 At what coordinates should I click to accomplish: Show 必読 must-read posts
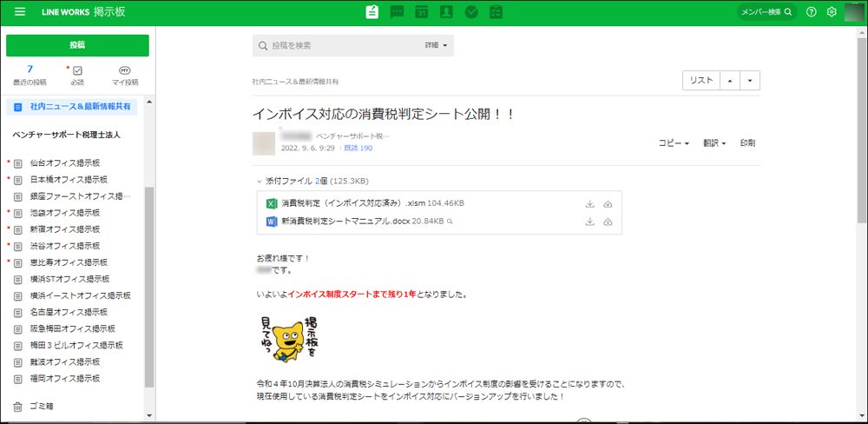coord(77,76)
